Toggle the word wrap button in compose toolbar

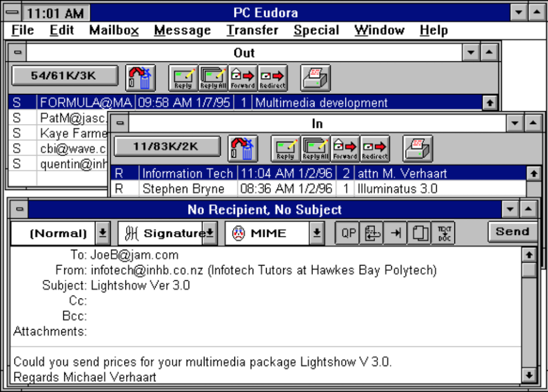point(372,233)
